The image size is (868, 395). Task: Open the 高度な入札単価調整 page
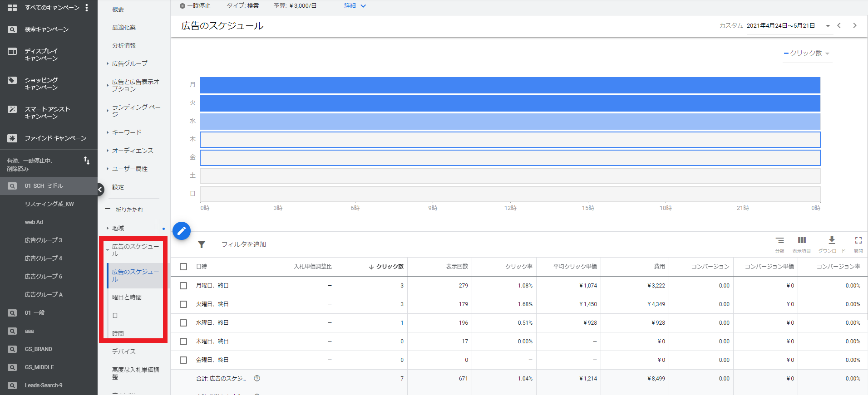135,373
